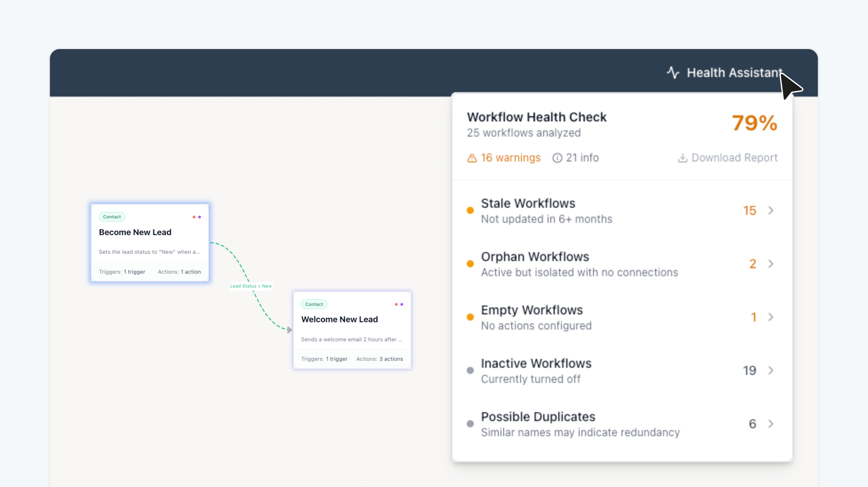Click status dots on Welcome New Lead card
Viewport: 868px width, 487px height.
pyautogui.click(x=399, y=304)
